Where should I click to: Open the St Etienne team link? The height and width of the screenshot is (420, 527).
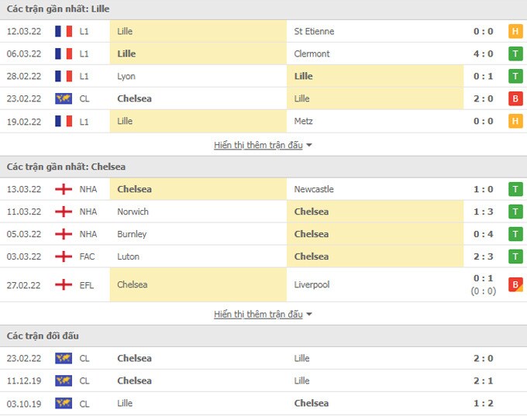[314, 32]
